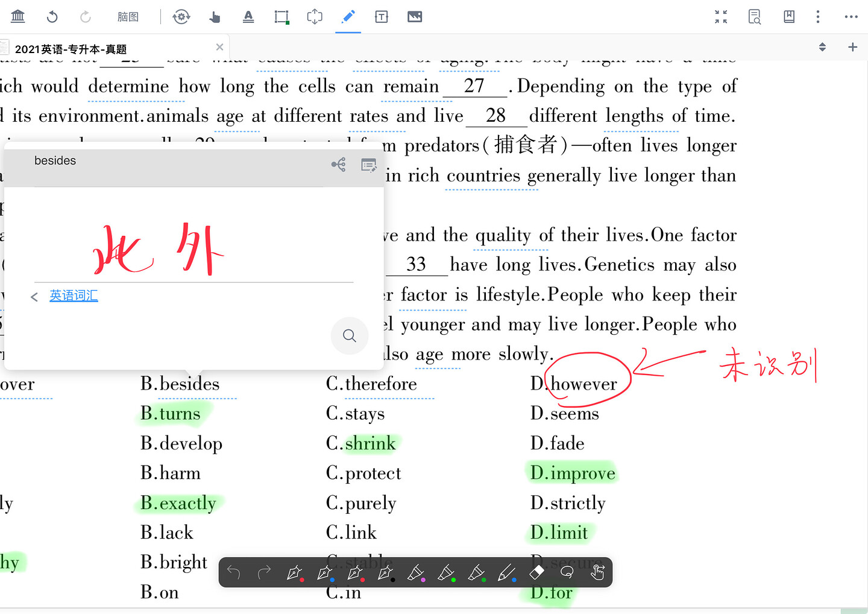Select the first red fountain pen
Viewport: 868px width, 614px height.
point(295,572)
